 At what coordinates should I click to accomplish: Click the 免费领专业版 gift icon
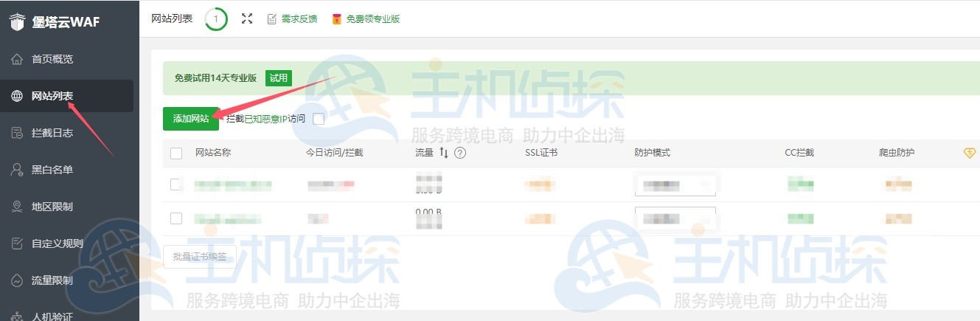337,18
